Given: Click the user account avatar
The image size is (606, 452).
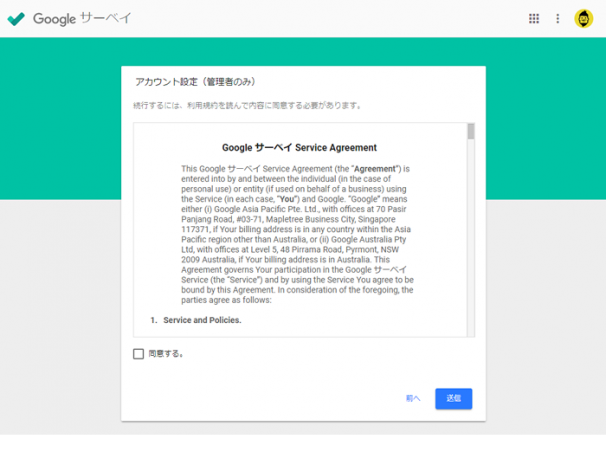Looking at the screenshot, I should pos(583,19).
